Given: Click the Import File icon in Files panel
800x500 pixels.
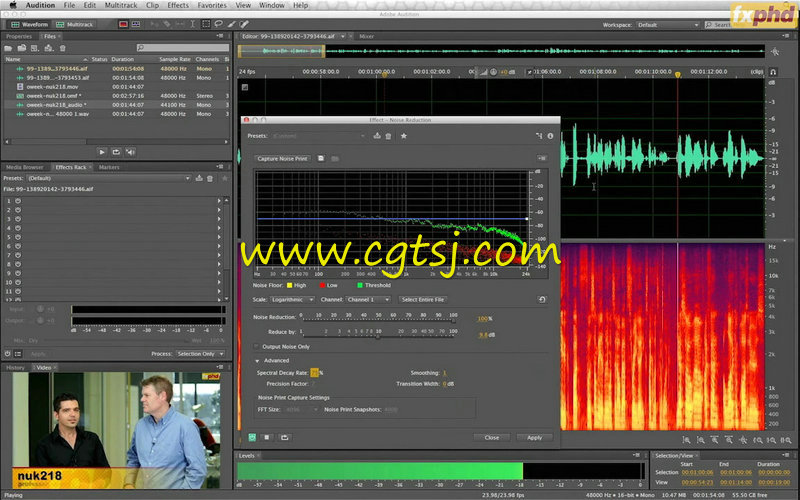Looking at the screenshot, I should [x=22, y=48].
